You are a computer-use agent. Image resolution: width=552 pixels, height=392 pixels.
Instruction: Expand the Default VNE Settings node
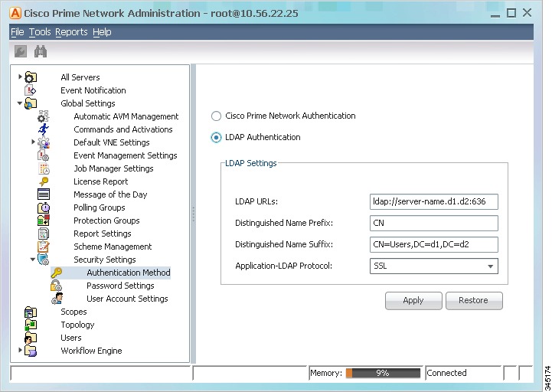coord(33,142)
